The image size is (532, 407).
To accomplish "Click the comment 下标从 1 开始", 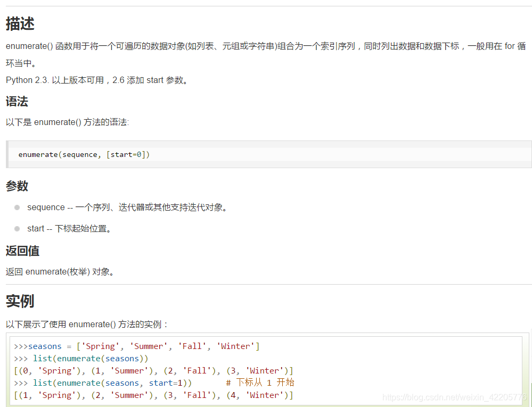I will click(260, 383).
